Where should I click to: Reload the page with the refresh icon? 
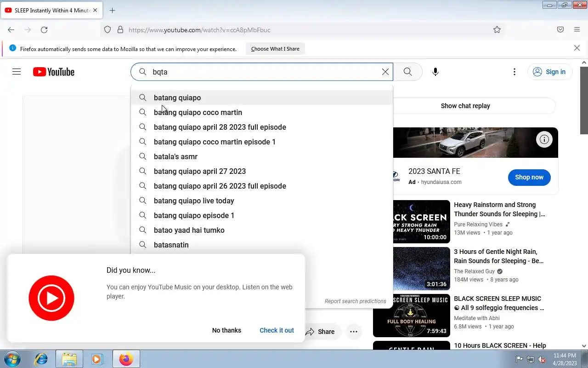click(44, 30)
